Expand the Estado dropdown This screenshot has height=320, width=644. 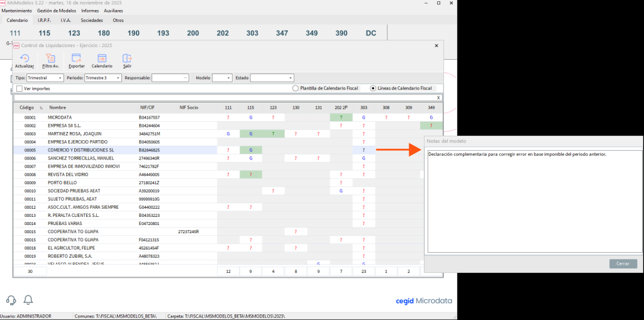click(291, 78)
